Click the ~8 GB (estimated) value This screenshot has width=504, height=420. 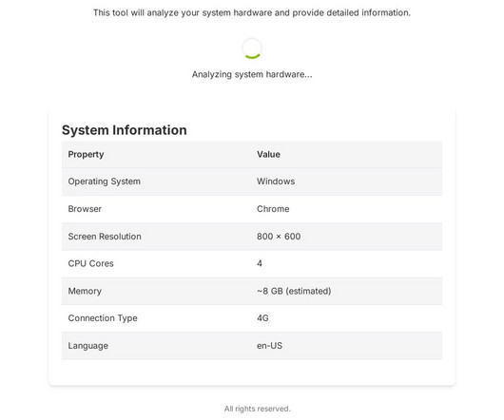pyautogui.click(x=294, y=291)
